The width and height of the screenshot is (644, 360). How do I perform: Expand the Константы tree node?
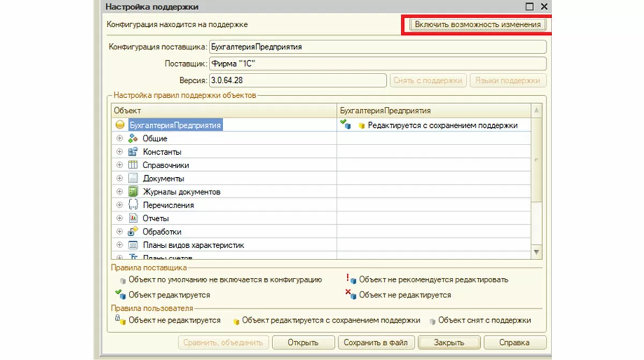pos(120,152)
